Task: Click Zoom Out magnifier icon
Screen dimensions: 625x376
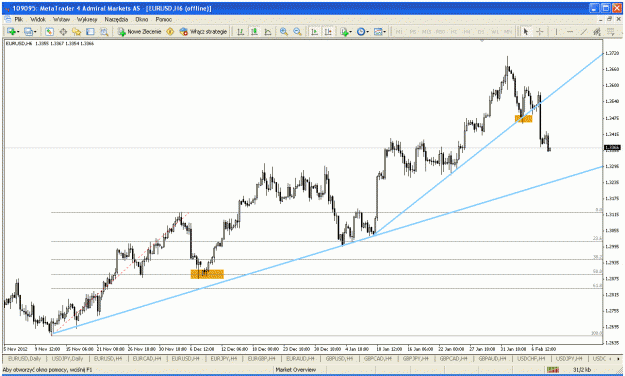Action: point(297,31)
